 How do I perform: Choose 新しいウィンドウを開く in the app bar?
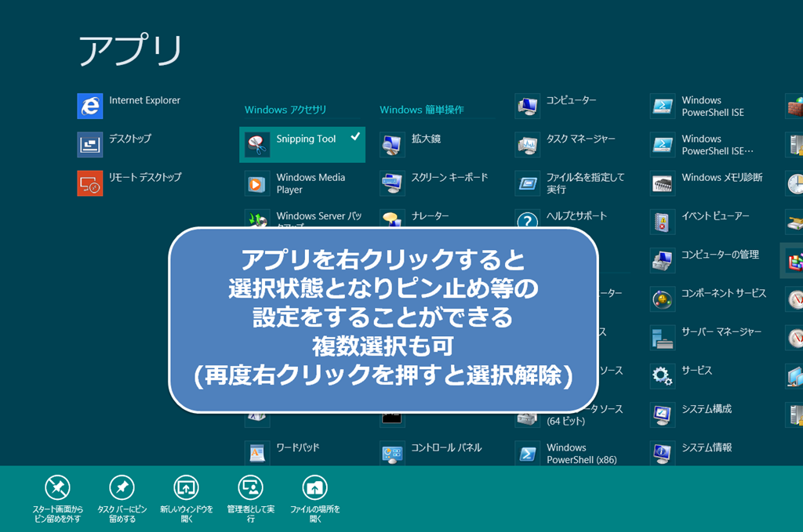click(x=187, y=499)
